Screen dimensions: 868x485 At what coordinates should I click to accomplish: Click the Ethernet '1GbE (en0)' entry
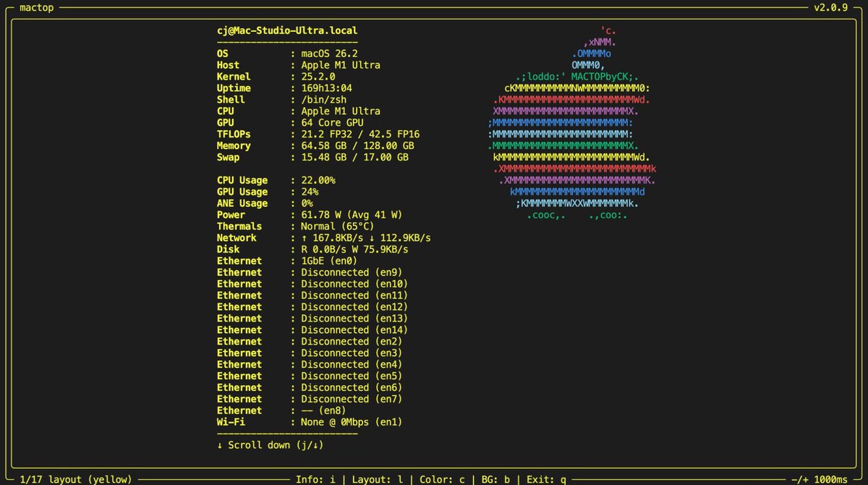click(x=329, y=261)
